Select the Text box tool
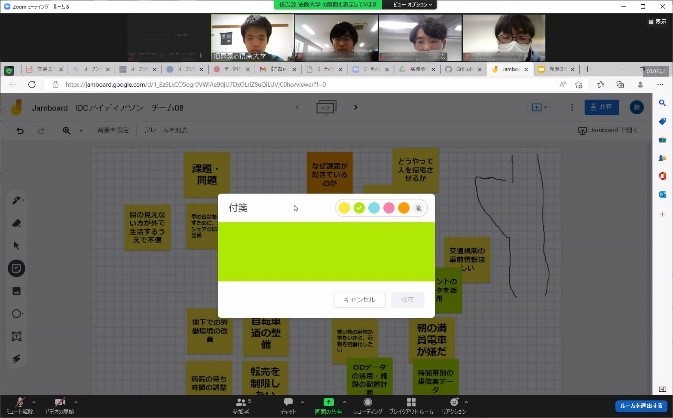Viewport: 673px width, 418px height. coord(16,336)
